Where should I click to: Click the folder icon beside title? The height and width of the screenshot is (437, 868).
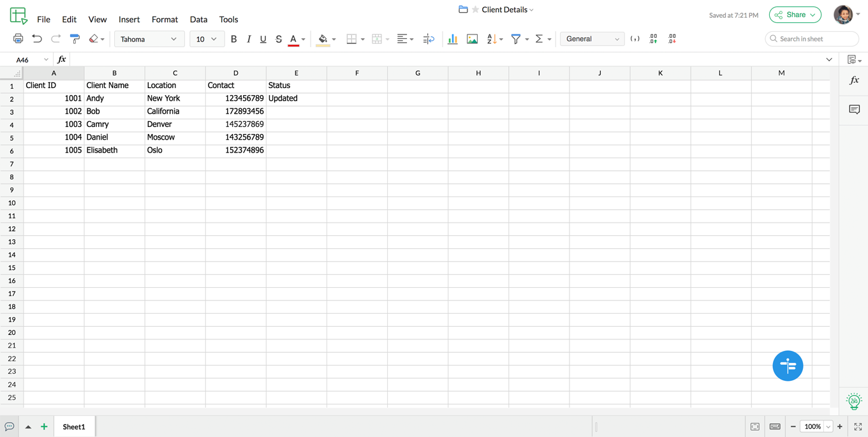pyautogui.click(x=463, y=10)
